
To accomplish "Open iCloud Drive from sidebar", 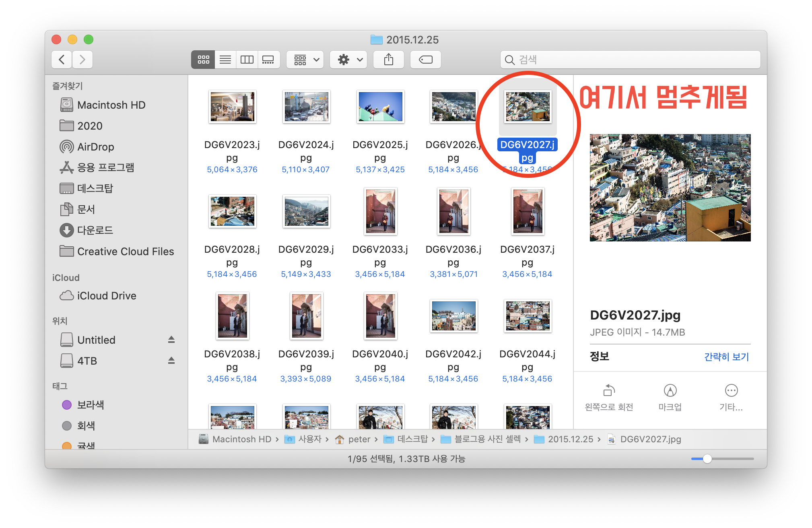I will point(106,296).
